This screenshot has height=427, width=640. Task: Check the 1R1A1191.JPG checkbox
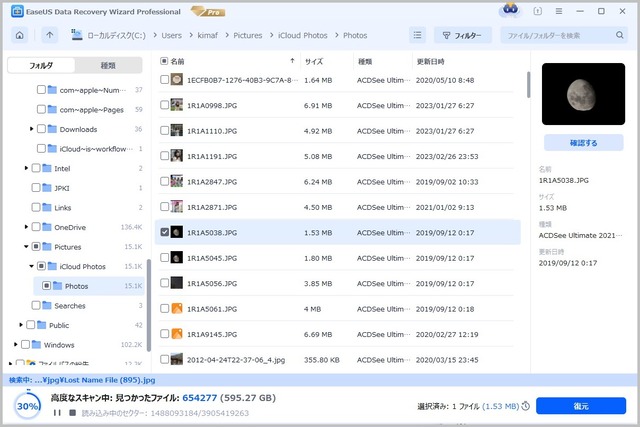(164, 156)
